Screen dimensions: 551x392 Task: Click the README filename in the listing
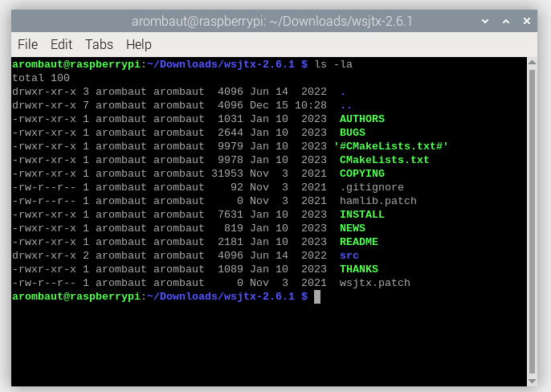(358, 242)
